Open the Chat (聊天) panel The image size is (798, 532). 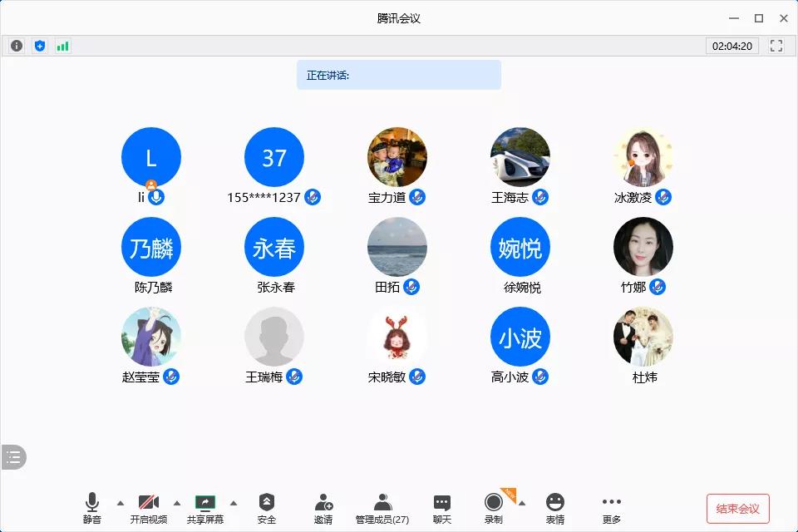442,508
